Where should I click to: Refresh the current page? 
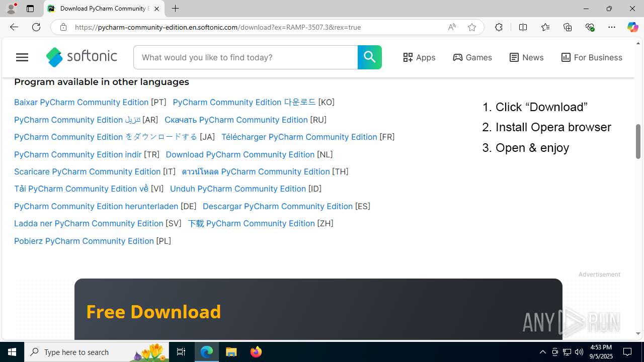pos(36,27)
